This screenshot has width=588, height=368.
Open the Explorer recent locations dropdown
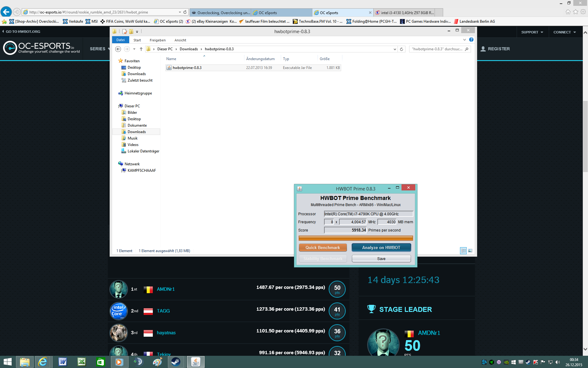coord(134,49)
